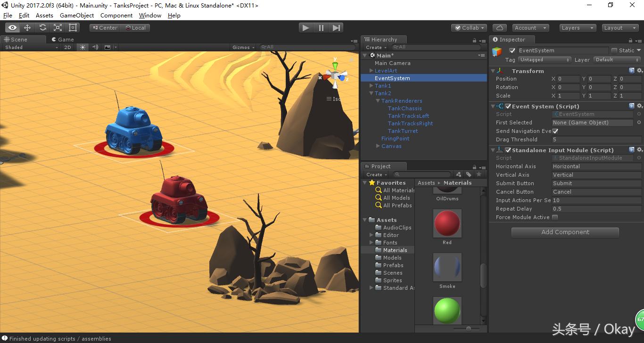Select the Scale tool in the toolbar
The height and width of the screenshot is (343, 644).
[58, 27]
